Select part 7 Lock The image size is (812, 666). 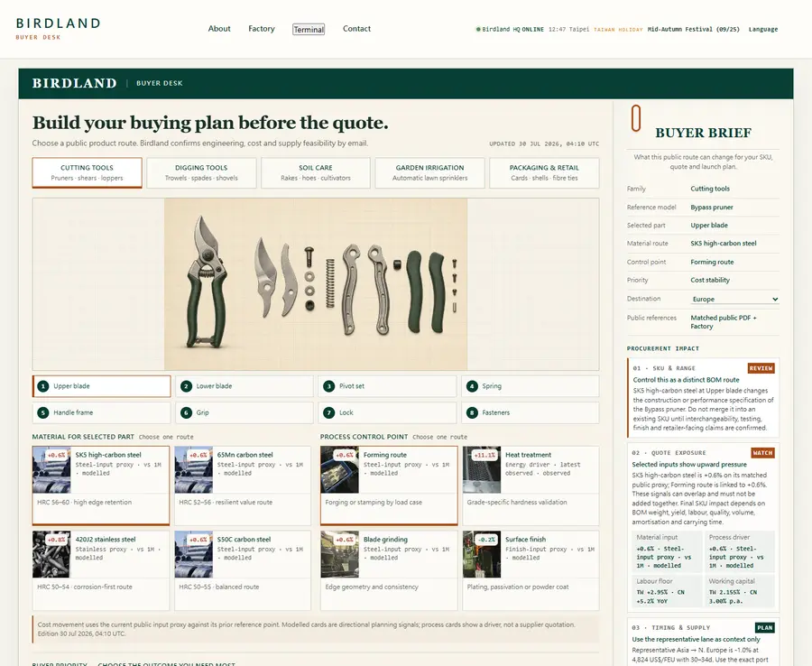tap(387, 412)
